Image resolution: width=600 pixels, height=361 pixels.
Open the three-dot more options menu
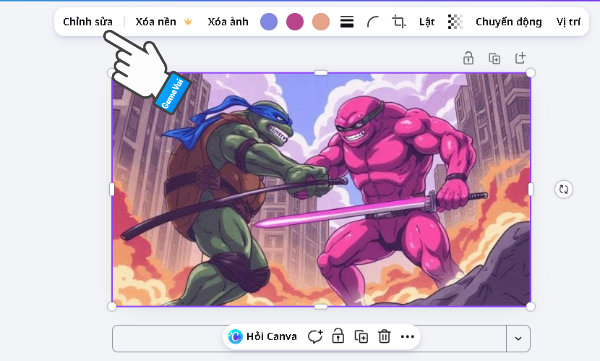coord(407,336)
